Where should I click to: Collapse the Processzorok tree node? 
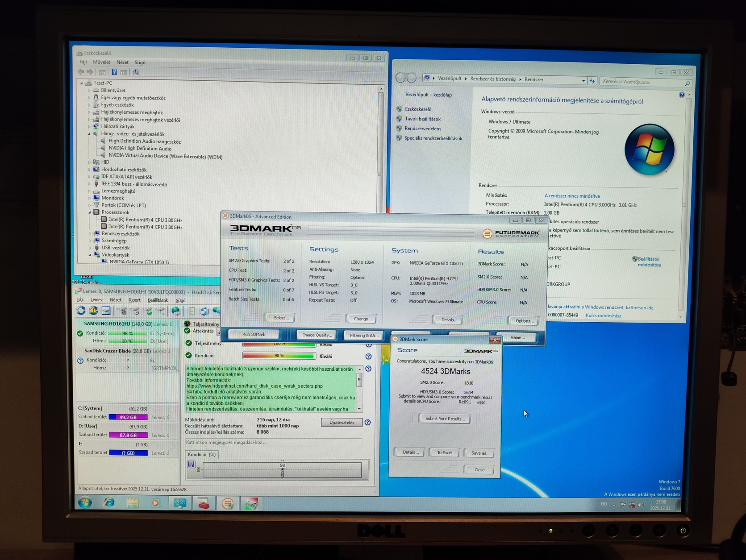(x=90, y=212)
